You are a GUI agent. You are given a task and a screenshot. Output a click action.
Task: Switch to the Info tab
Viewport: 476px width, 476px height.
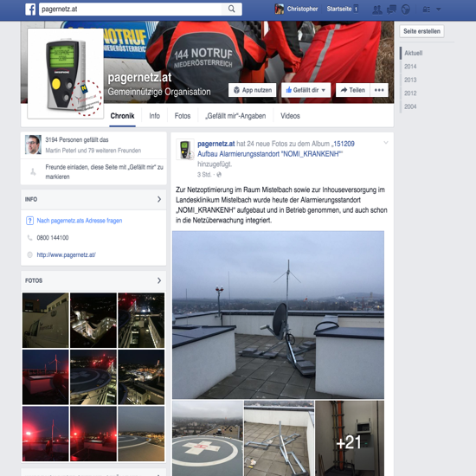(x=155, y=116)
